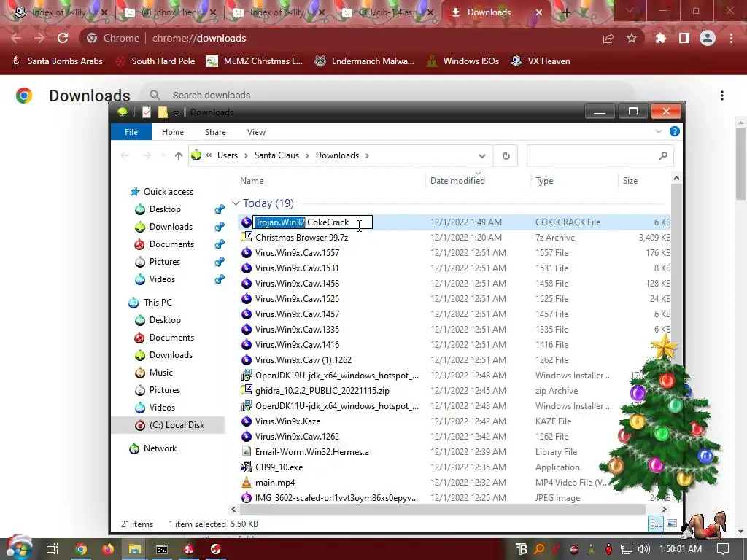
Task: Click search magnifier in Explorer search box
Action: point(663,156)
